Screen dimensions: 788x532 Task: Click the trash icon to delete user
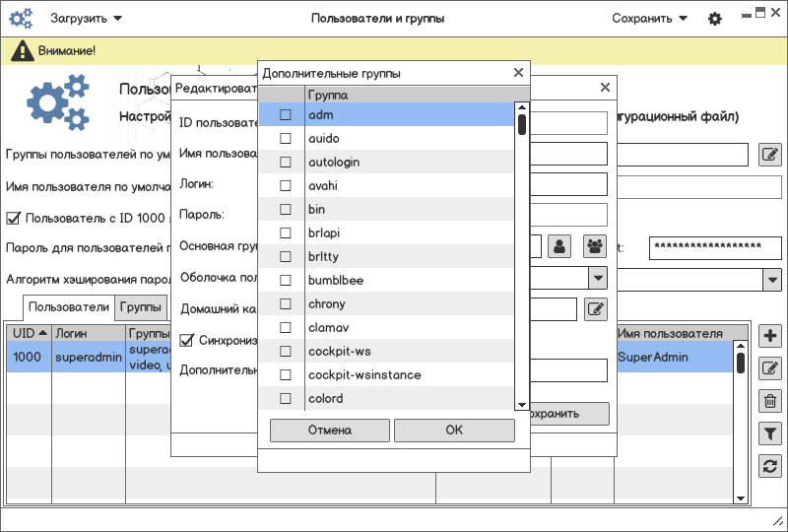coord(771,401)
